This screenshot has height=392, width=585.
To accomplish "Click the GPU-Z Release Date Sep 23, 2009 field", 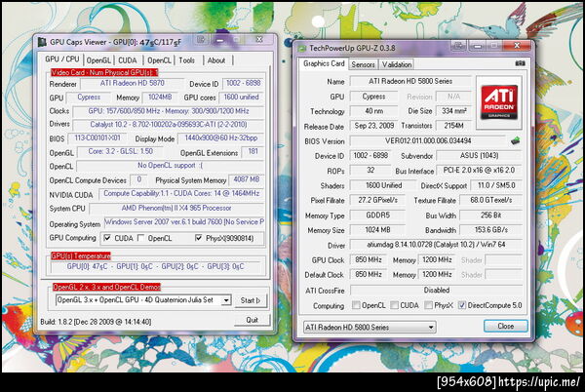I will [373, 126].
